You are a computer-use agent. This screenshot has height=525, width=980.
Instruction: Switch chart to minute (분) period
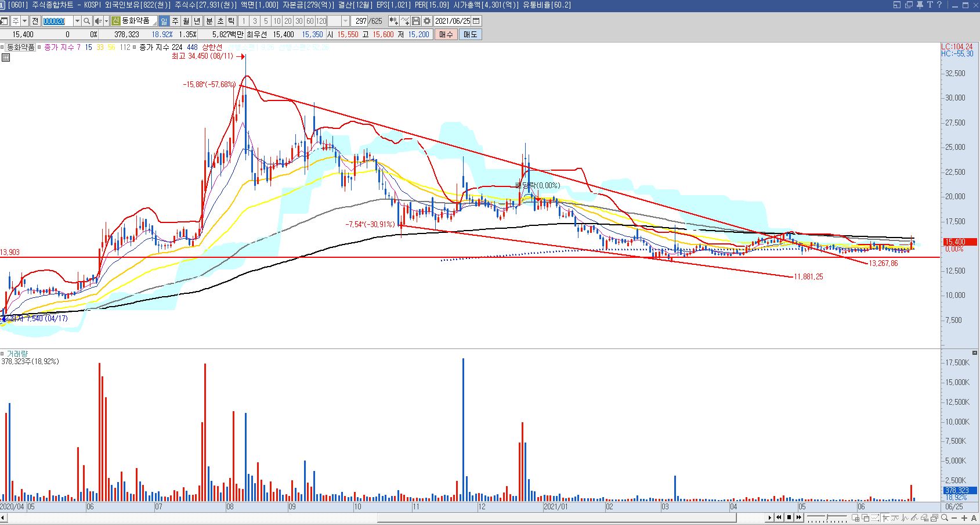(x=209, y=21)
